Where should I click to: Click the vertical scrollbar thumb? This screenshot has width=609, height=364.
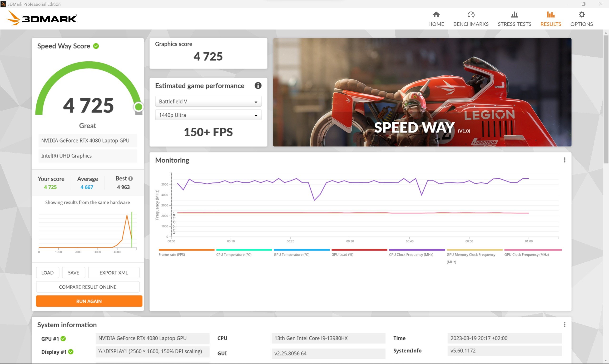click(606, 99)
